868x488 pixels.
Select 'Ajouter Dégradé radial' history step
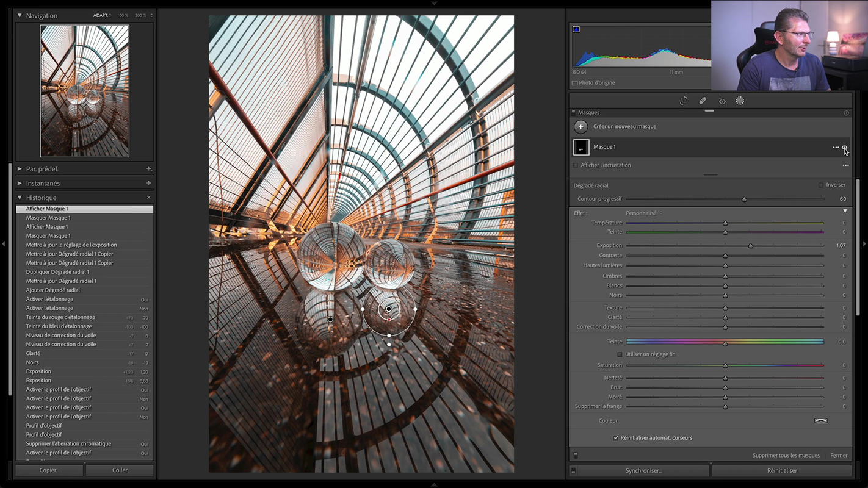point(52,290)
